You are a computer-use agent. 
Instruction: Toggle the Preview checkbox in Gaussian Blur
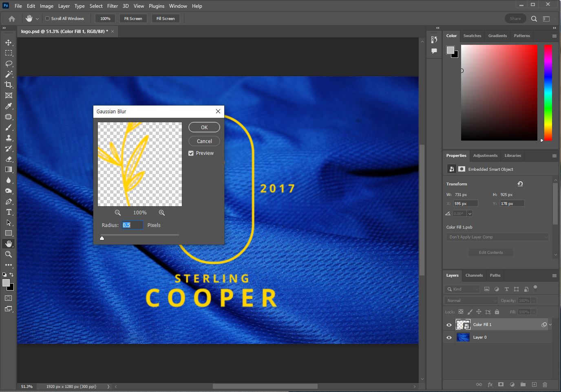tap(191, 153)
